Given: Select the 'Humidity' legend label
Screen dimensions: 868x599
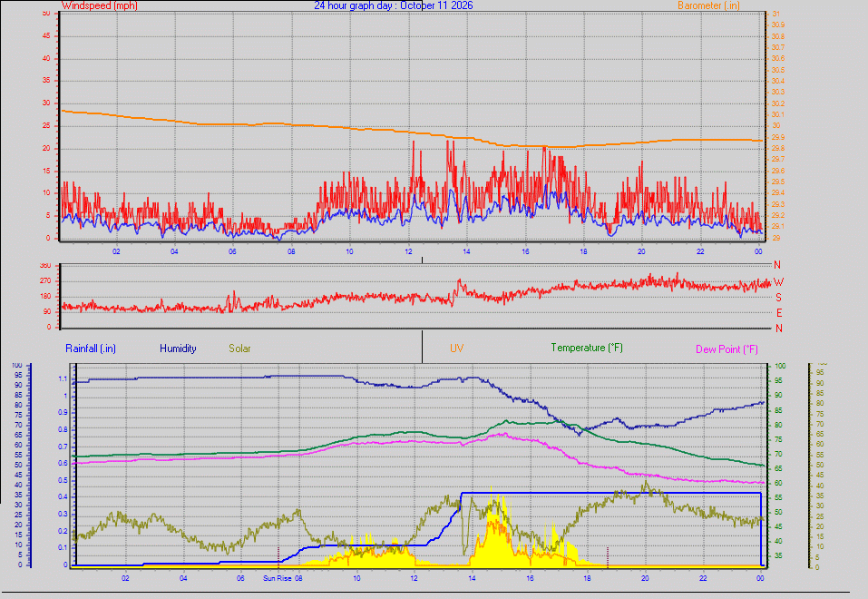Looking at the screenshot, I should 178,349.
